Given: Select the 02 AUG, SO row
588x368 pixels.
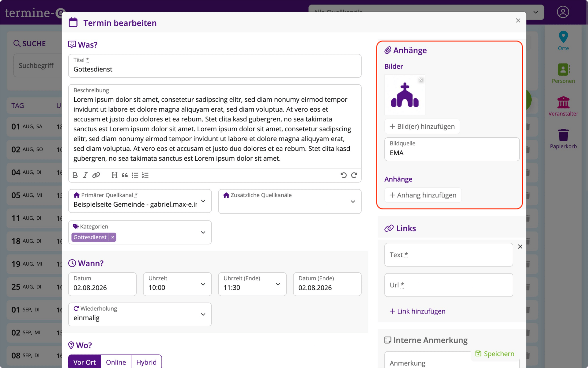Looking at the screenshot, I should [34, 149].
